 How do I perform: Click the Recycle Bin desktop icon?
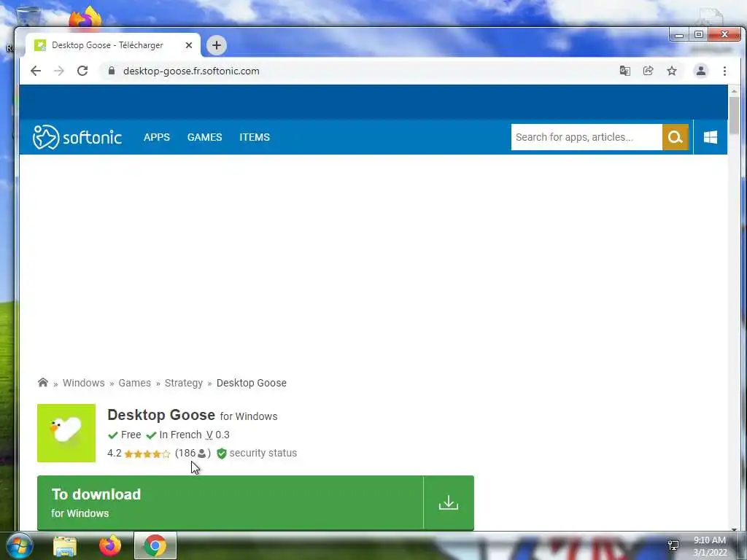tap(28, 16)
